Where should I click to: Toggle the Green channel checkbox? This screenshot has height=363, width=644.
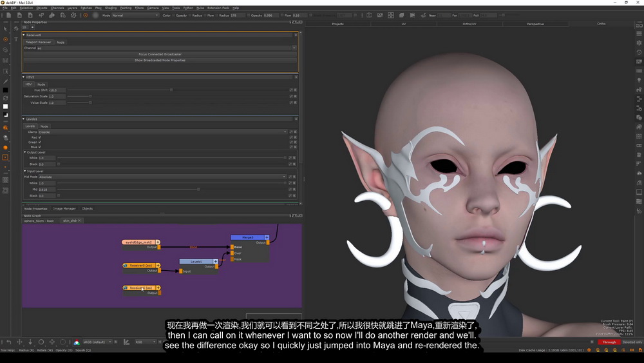39,142
